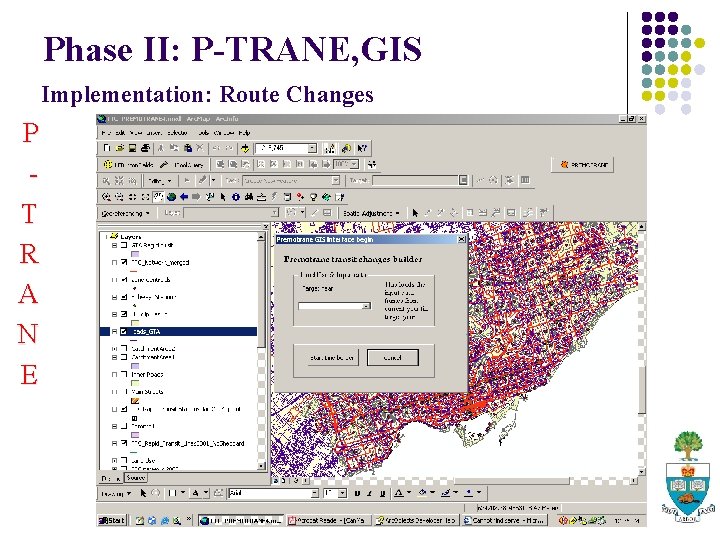
Task: Open the Drawing menu dropdown
Action: click(x=116, y=494)
